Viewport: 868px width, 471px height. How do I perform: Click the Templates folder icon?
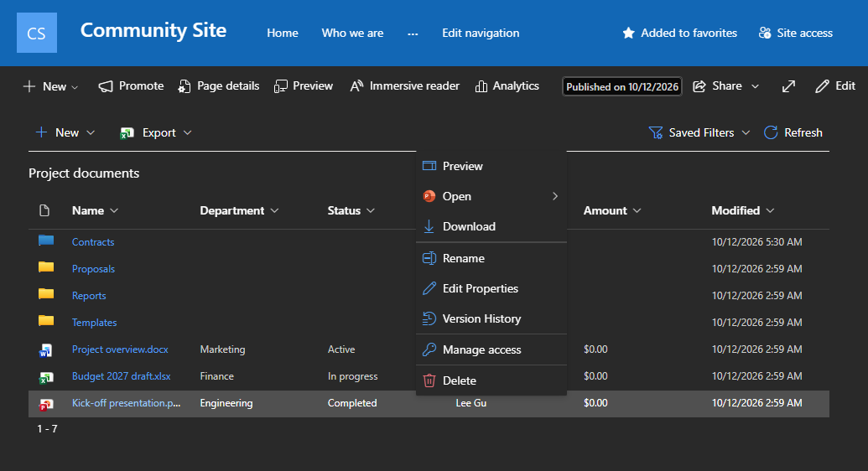[46, 320]
